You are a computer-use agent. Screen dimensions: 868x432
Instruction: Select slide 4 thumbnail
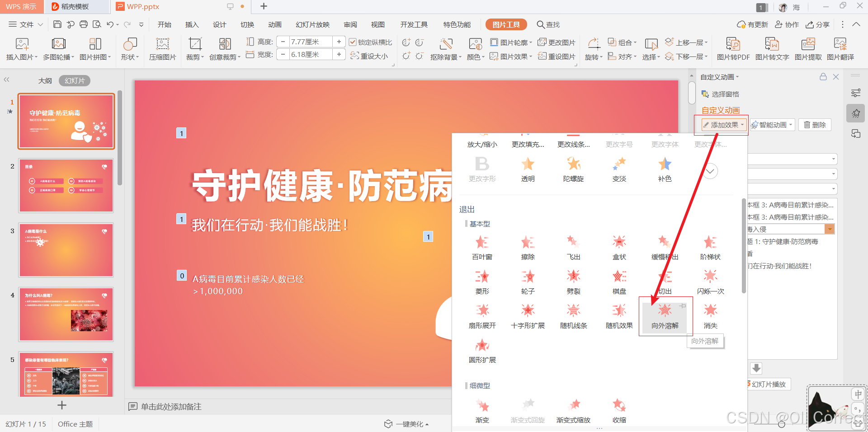pyautogui.click(x=66, y=314)
